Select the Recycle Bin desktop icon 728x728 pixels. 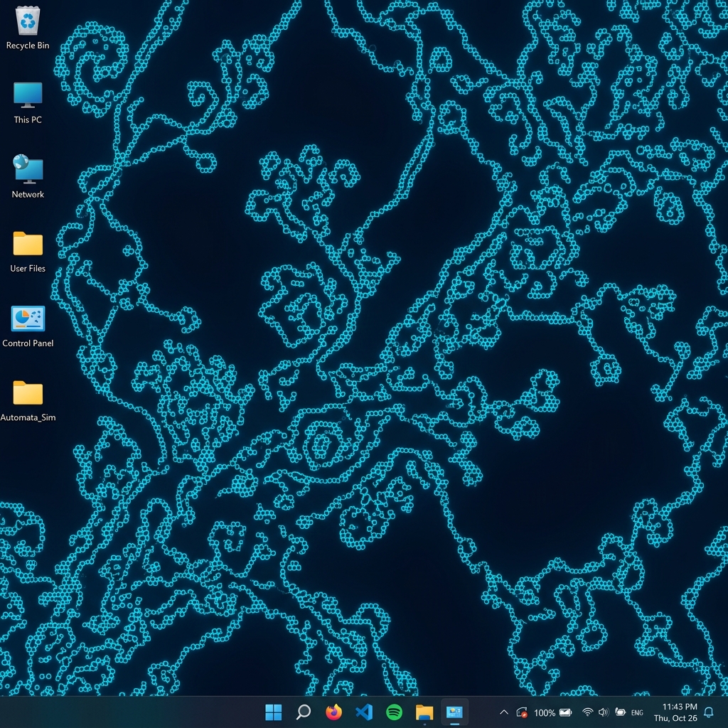[28, 28]
